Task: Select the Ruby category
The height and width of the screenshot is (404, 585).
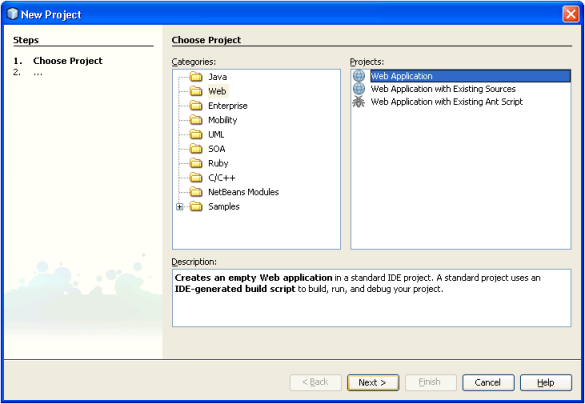Action: point(218,163)
